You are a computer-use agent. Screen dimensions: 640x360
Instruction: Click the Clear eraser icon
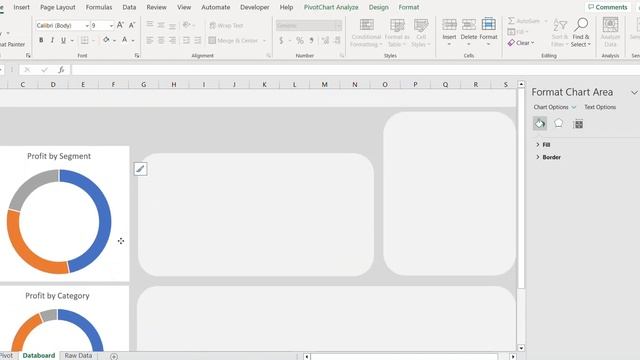pyautogui.click(x=511, y=42)
